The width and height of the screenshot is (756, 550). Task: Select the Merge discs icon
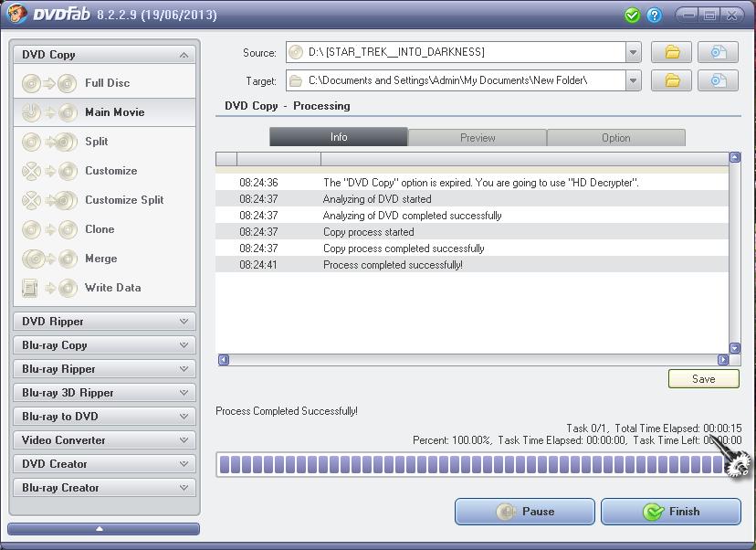[x=49, y=259]
